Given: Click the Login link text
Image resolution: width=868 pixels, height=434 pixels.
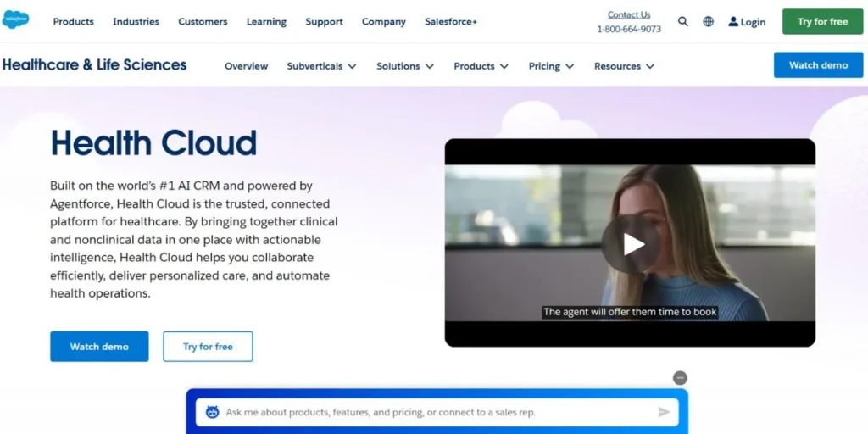Looking at the screenshot, I should (753, 22).
